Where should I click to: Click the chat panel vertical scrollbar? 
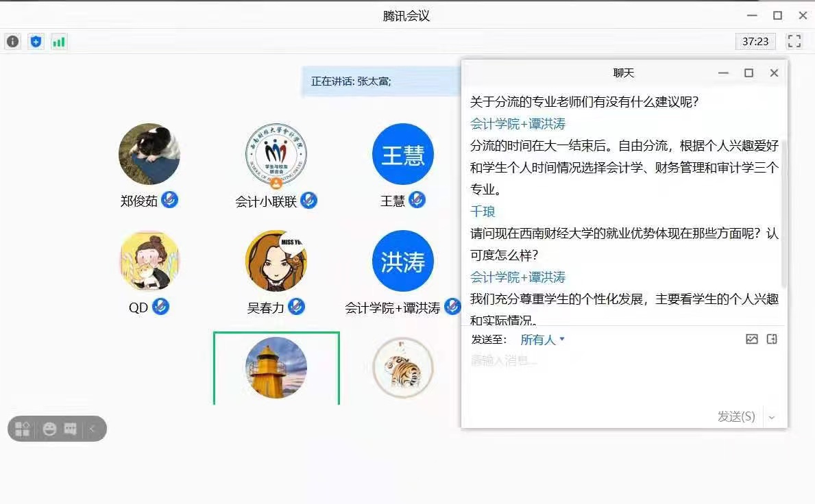pos(784,212)
